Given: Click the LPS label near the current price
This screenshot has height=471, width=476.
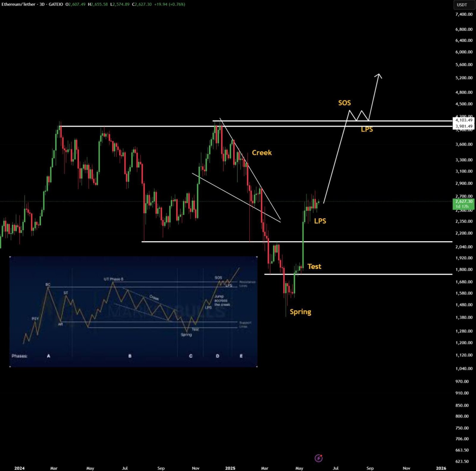Looking at the screenshot, I should (320, 221).
